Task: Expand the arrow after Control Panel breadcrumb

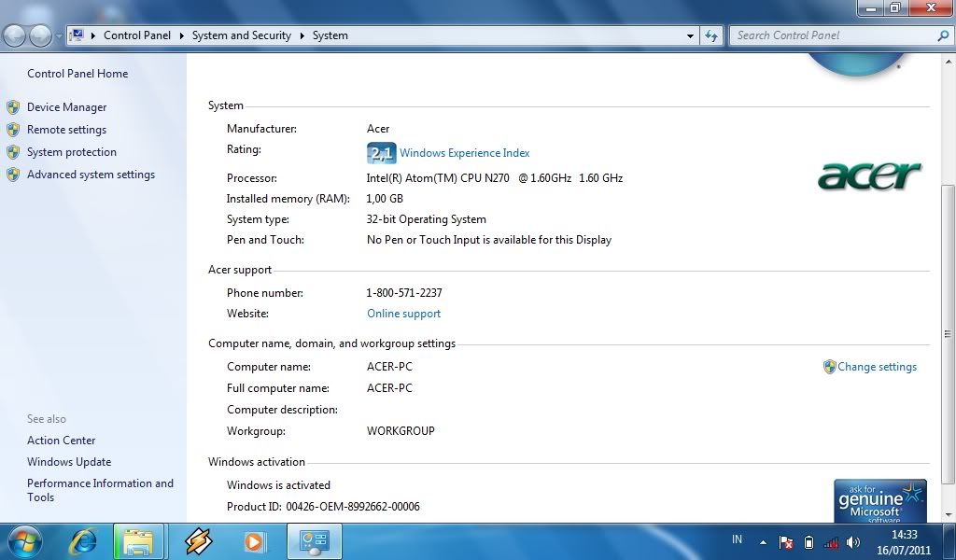Action: tap(182, 36)
